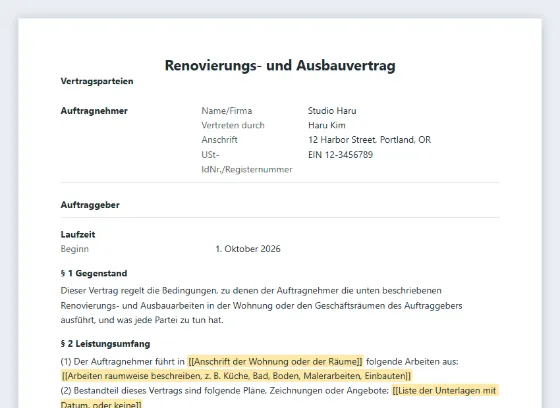Screen dimensions: 560x408
Task: Click the '§ 1 Gegenstand' heading
Action: (x=94, y=274)
